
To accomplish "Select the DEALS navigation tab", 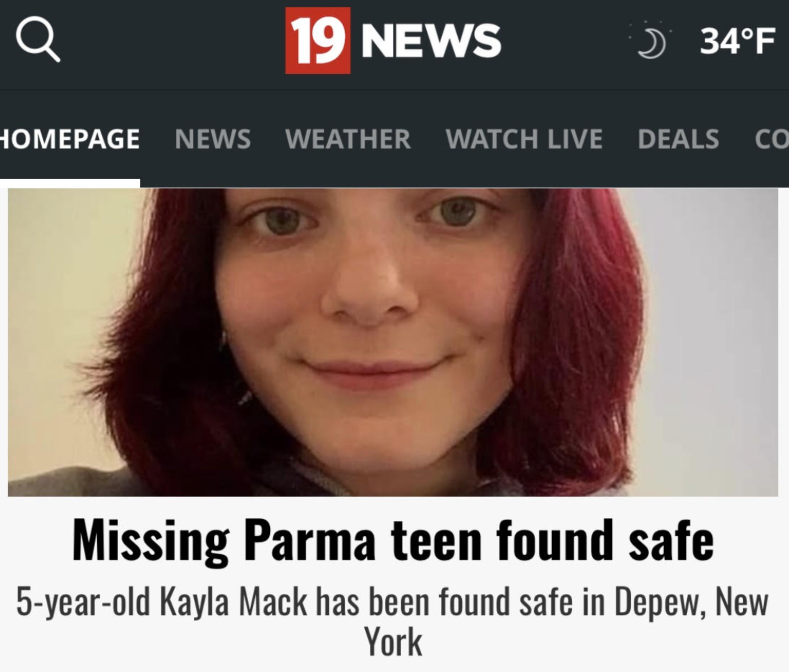I will click(678, 139).
